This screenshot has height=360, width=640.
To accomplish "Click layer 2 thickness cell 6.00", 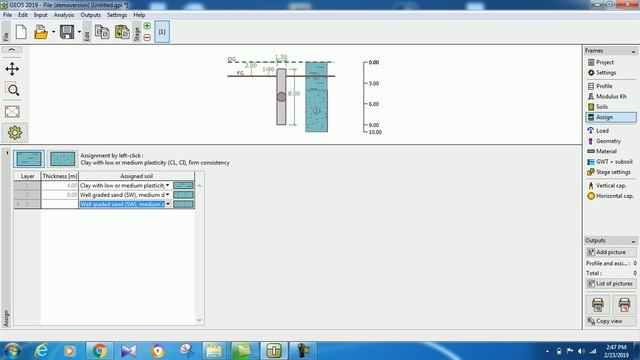I will tap(60, 195).
